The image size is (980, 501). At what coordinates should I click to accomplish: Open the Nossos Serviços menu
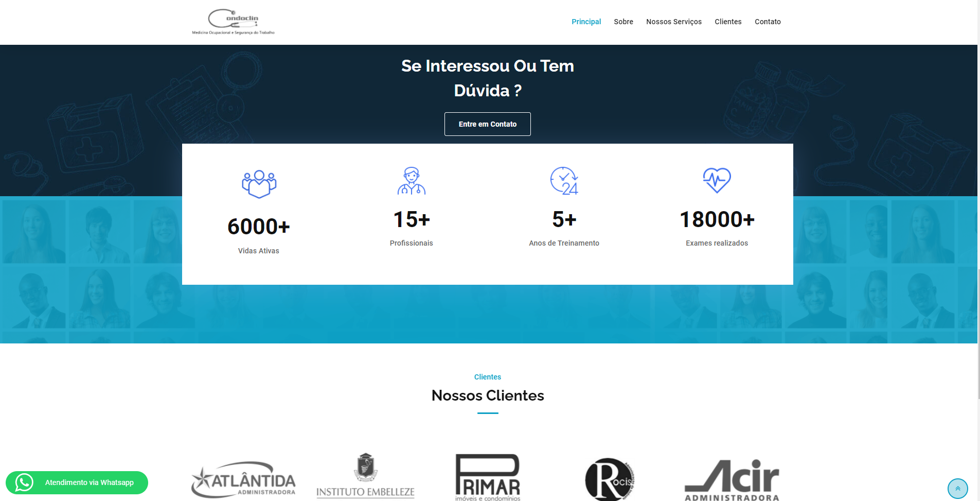tap(673, 22)
